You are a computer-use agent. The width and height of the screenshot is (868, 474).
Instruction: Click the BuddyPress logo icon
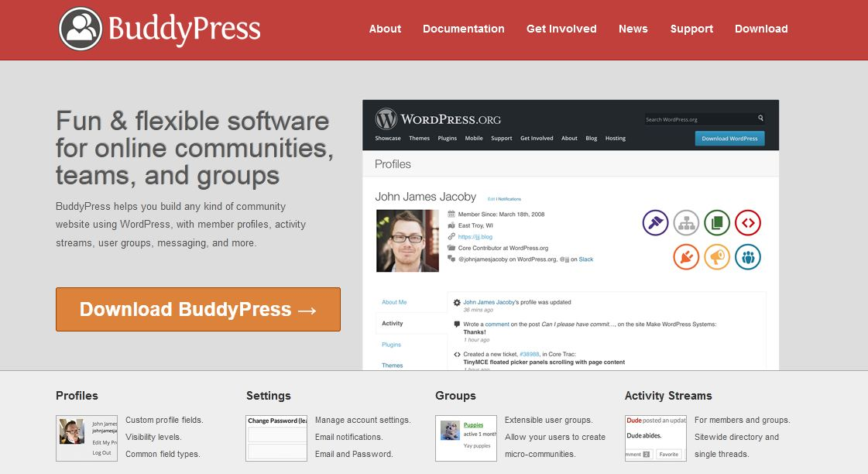(x=81, y=29)
